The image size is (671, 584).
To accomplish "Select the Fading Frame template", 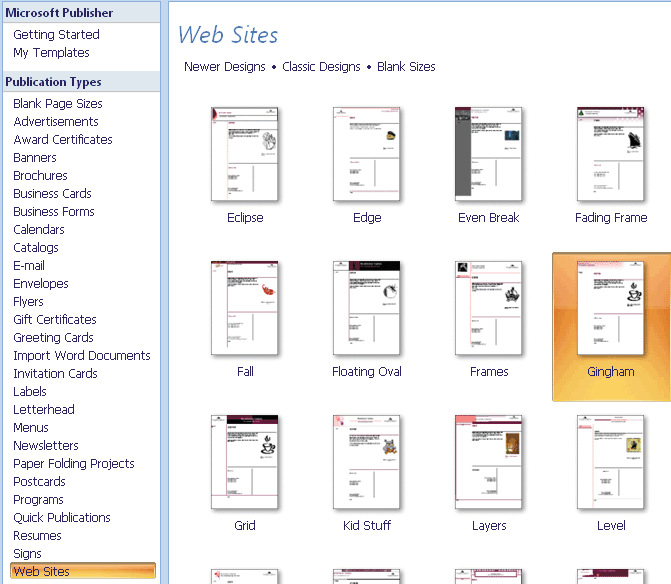I will [x=611, y=154].
